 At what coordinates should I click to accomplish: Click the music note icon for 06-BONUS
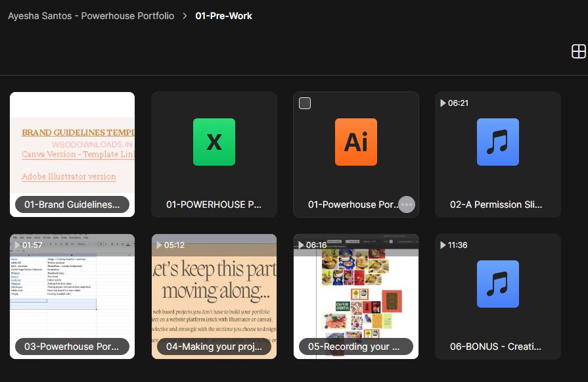(497, 284)
